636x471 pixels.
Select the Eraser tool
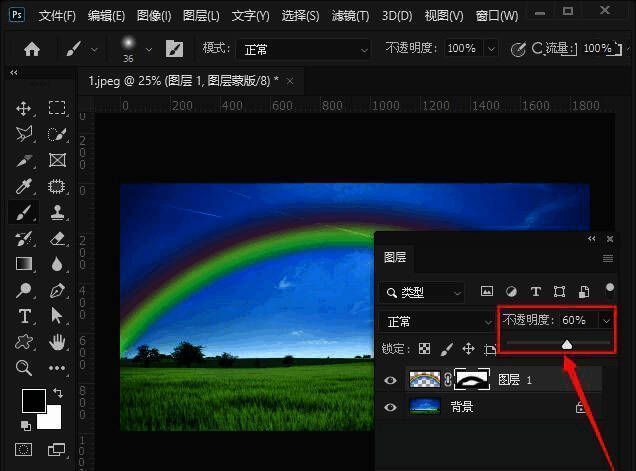[57, 239]
